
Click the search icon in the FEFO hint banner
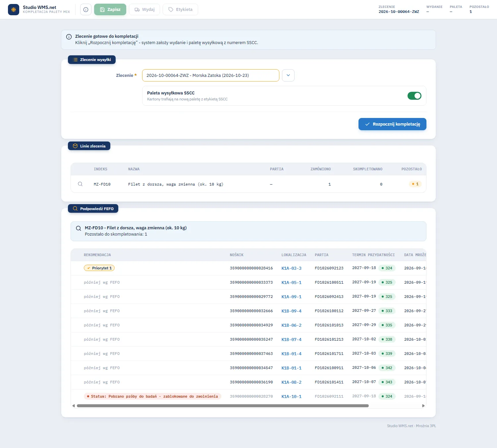(x=79, y=228)
